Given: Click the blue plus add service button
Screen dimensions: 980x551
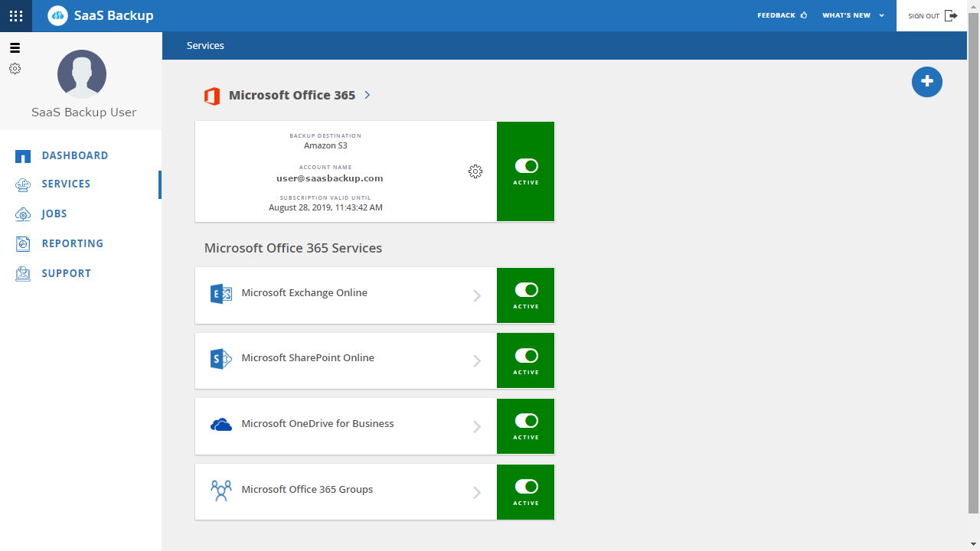Looking at the screenshot, I should pyautogui.click(x=927, y=82).
